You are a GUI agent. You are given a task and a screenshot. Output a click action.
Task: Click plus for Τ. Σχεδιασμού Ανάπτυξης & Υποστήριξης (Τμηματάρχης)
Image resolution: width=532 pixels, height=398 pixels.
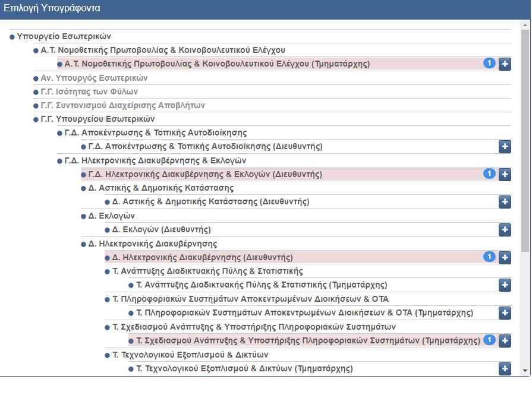tap(505, 340)
